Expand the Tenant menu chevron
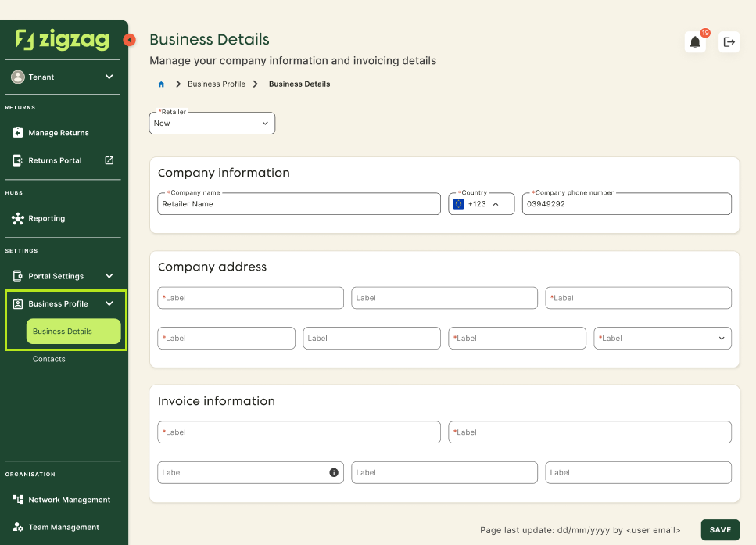756x545 pixels. tap(109, 77)
